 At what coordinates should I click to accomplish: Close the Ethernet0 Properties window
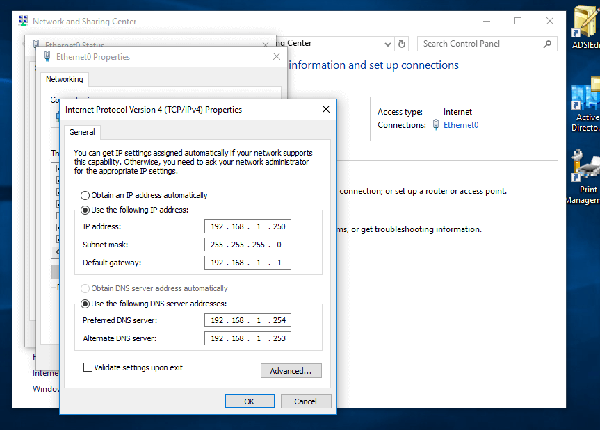(x=276, y=57)
